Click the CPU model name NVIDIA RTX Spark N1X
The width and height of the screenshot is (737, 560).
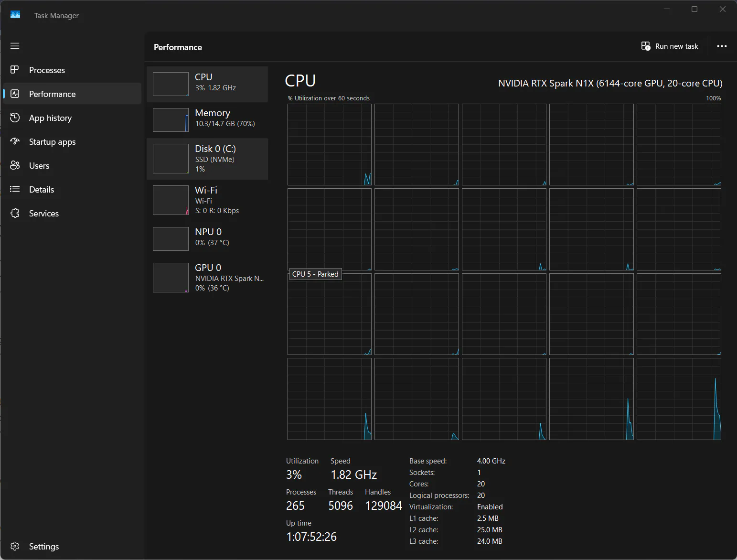click(610, 83)
